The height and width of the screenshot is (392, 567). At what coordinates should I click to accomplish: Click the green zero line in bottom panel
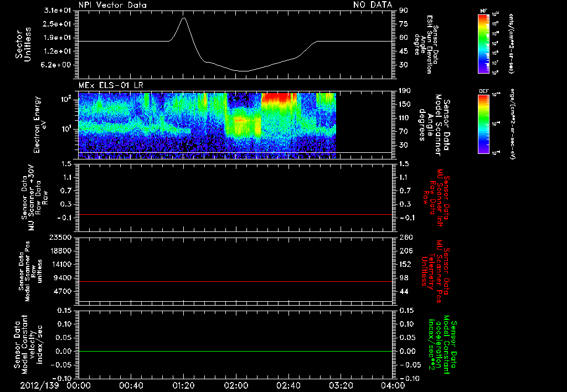[235, 351]
